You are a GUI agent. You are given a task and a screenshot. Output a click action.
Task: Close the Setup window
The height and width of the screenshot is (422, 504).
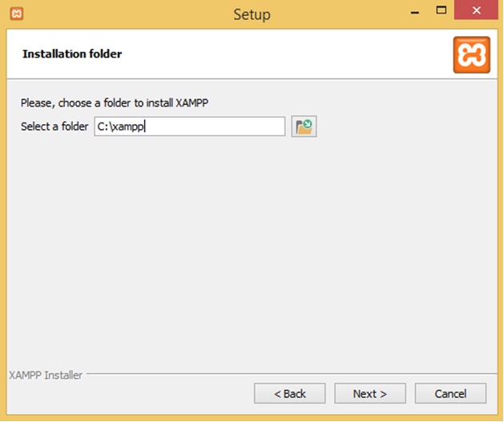point(476,10)
